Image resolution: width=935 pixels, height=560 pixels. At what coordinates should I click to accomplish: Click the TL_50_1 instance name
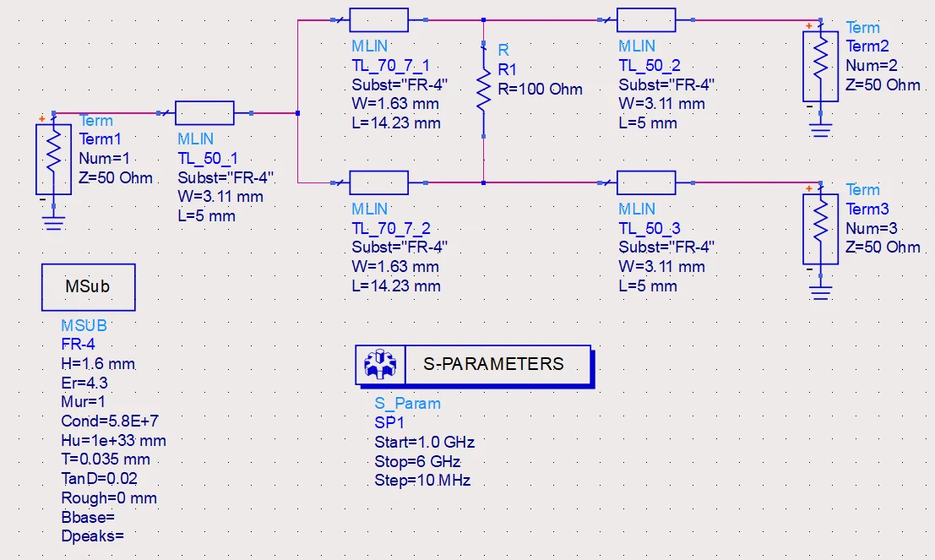(208, 159)
